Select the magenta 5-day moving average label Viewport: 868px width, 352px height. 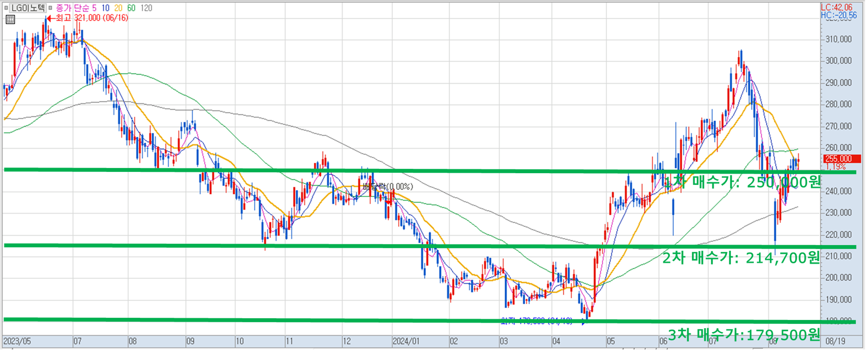[94, 8]
